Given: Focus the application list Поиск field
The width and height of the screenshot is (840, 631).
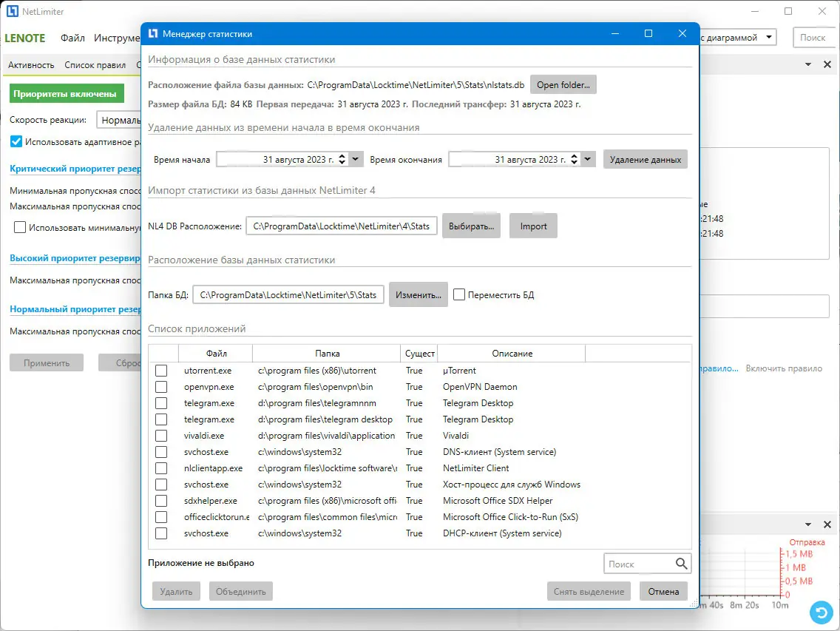Looking at the screenshot, I should [x=639, y=564].
